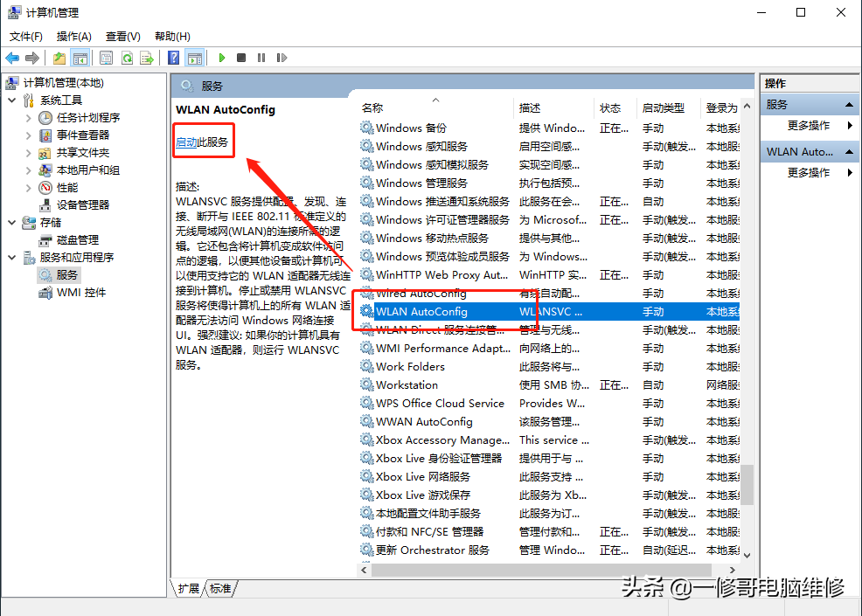Switch to the 扩展 tab

click(189, 589)
